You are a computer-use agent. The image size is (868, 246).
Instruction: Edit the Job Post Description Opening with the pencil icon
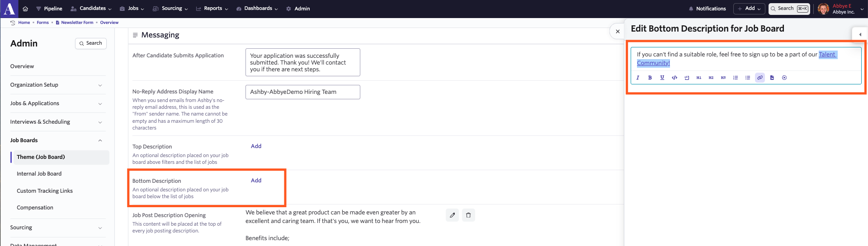coord(452,215)
